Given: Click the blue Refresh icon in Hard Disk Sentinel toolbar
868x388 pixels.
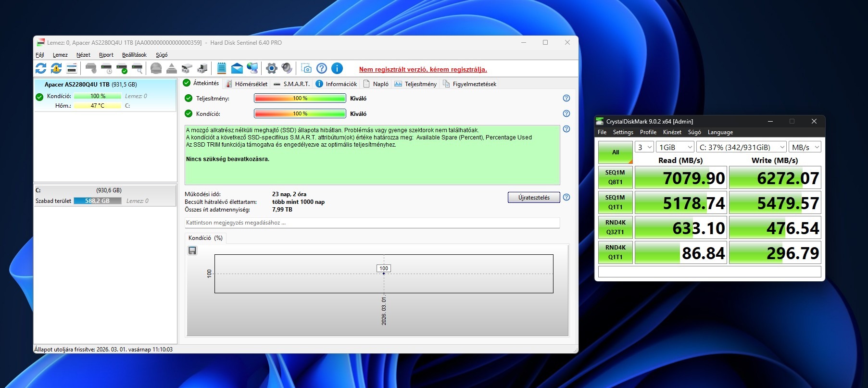Looking at the screenshot, I should [x=41, y=68].
